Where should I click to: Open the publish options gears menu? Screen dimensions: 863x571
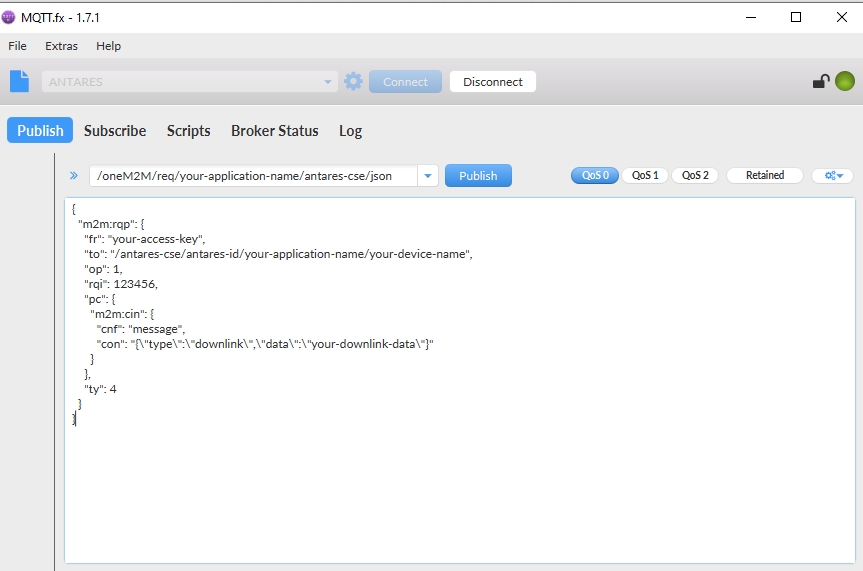833,175
